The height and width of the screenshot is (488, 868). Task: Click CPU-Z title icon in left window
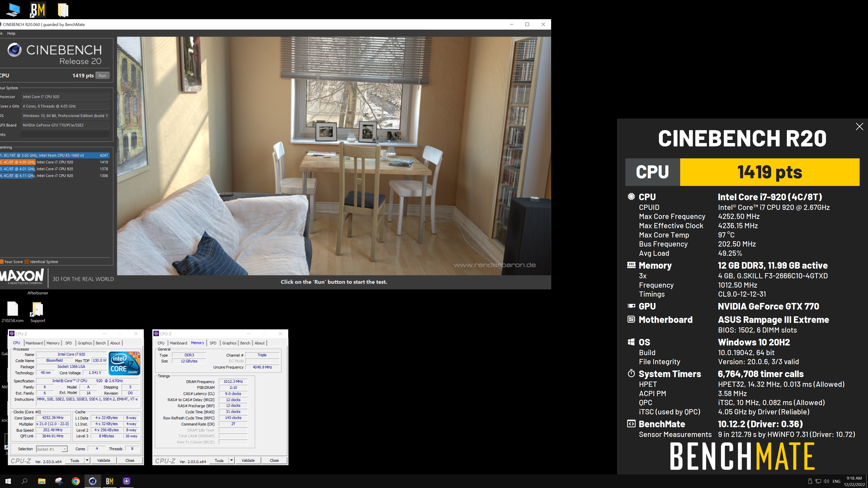coord(12,333)
